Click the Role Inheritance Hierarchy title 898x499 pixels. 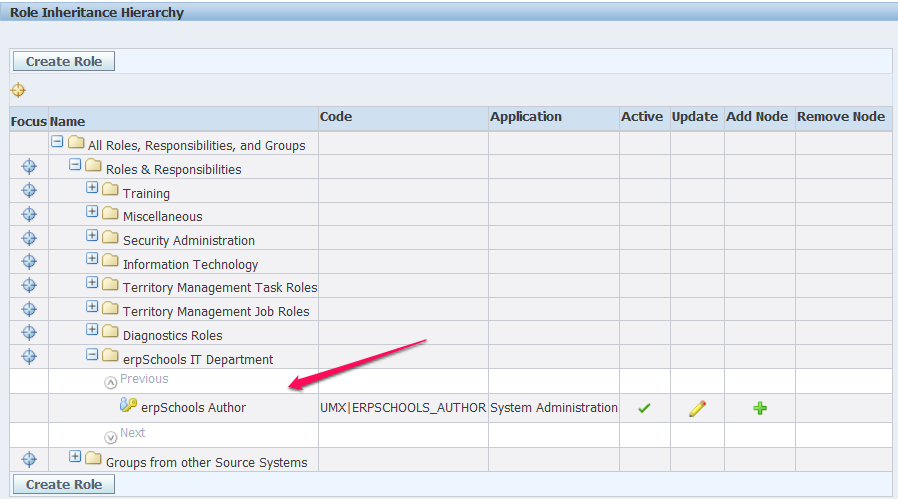click(96, 13)
